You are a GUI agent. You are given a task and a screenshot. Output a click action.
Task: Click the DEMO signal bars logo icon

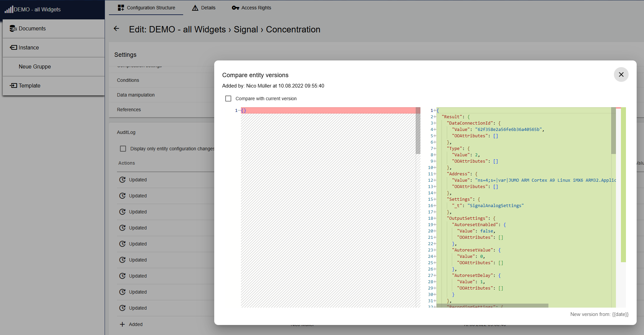9,9
